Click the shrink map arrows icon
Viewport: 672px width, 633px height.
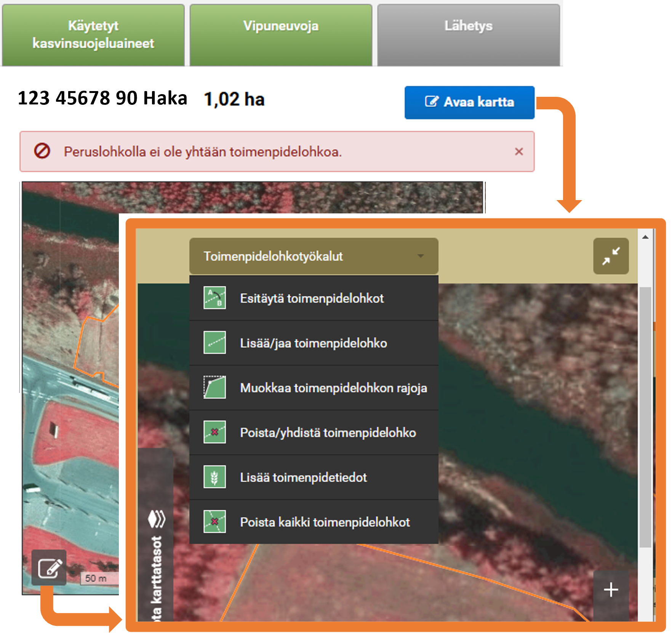(x=611, y=256)
